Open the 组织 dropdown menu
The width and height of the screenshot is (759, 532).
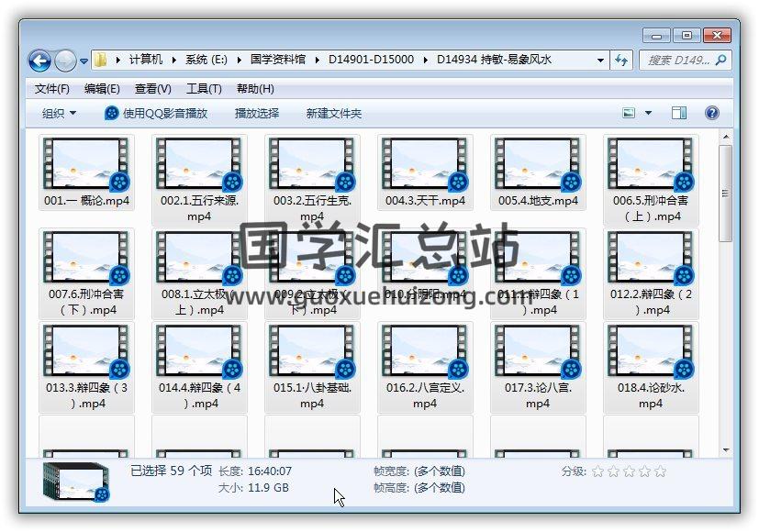[59, 113]
